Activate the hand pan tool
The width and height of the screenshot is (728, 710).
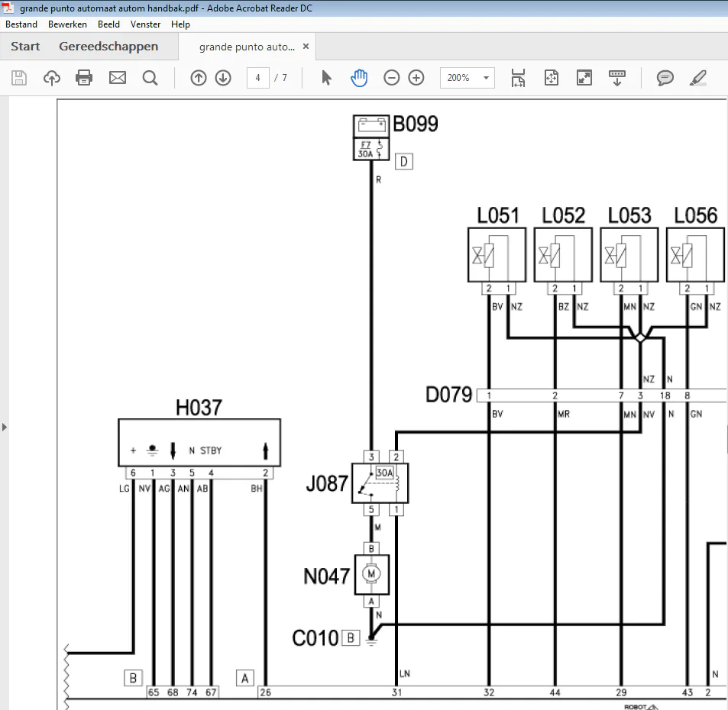(x=359, y=78)
